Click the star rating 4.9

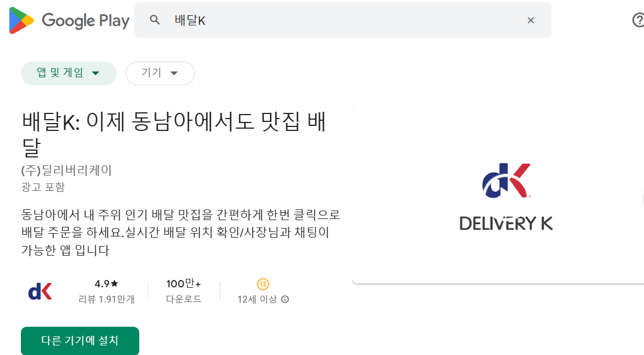[x=107, y=283]
